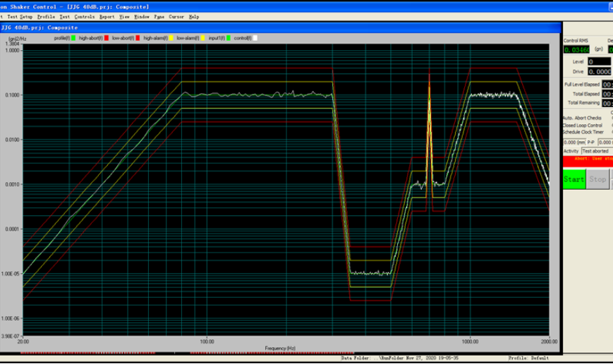The image size is (613, 364).
Task: Click the 0.000 (mm) P-P displacement field
Action: coord(574,142)
